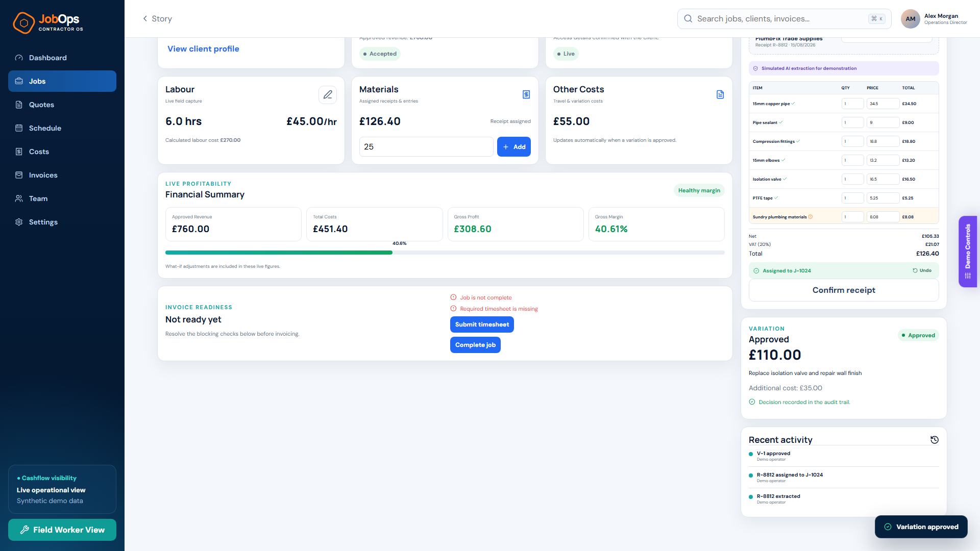Screen dimensions: 980x551
Task: Click the Team people icon
Action: pyautogui.click(x=19, y=198)
